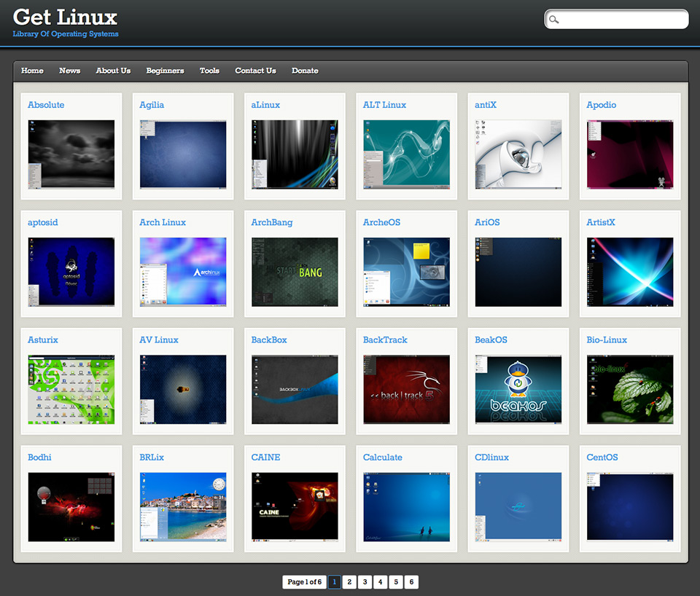This screenshot has height=596, width=700.
Task: Open the ArtistX title link
Action: pos(600,222)
